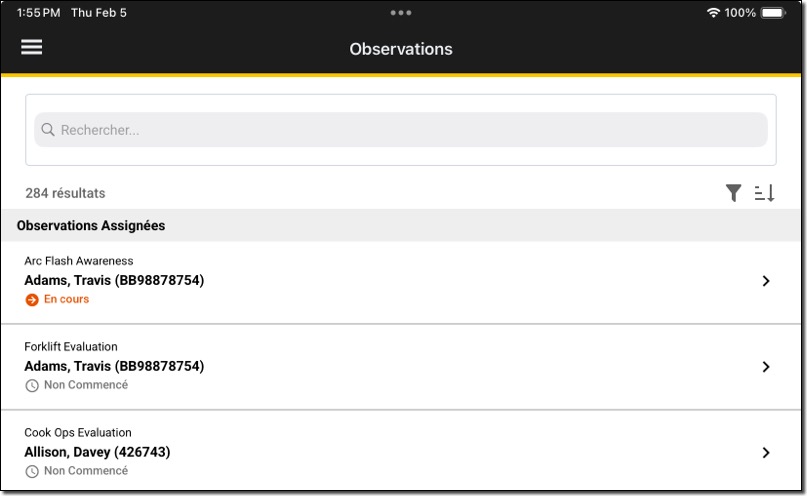Click the orange En cours status icon

tap(32, 300)
